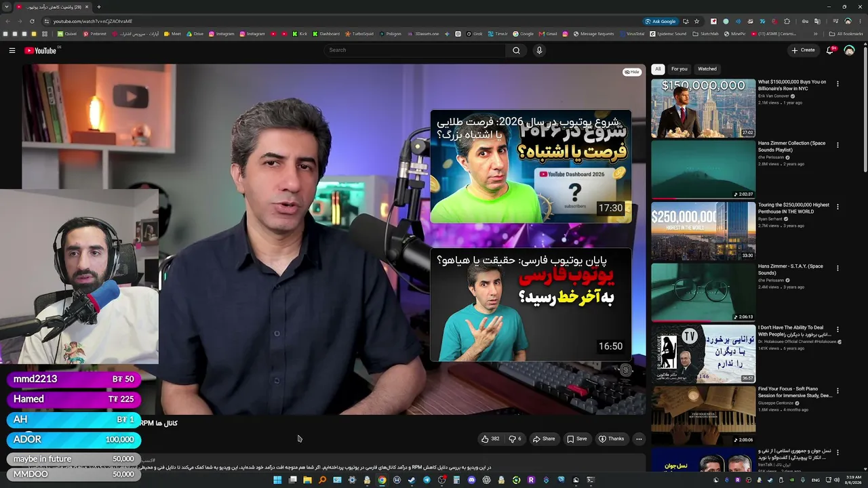Start voice search with the microphone icon
This screenshot has height=488, width=868.
coord(539,50)
